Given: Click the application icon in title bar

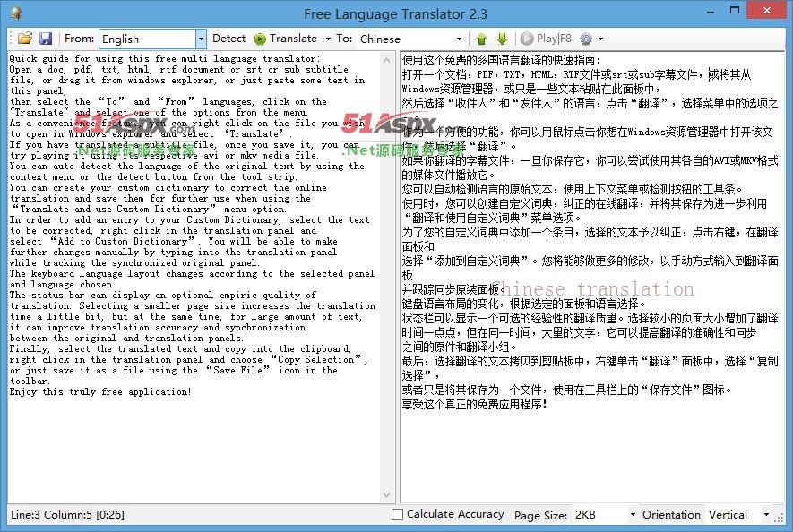Looking at the screenshot, I should pos(15,13).
